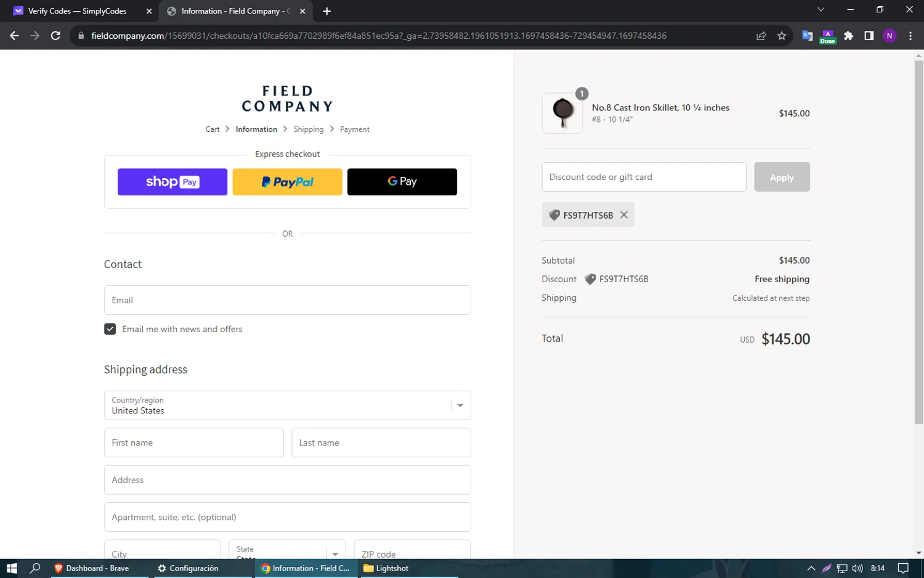Click the Discount code or gift card field
Viewport: 924px width, 578px height.
(644, 177)
